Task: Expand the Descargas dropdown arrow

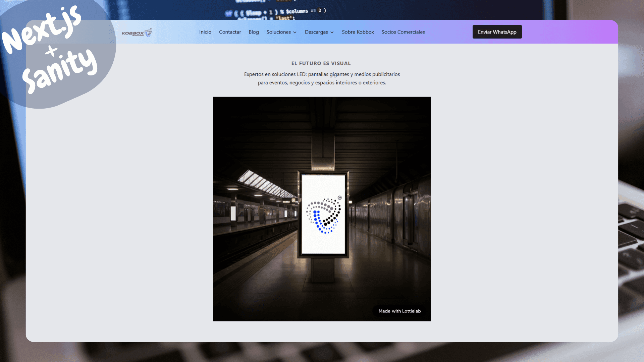Action: (332, 33)
